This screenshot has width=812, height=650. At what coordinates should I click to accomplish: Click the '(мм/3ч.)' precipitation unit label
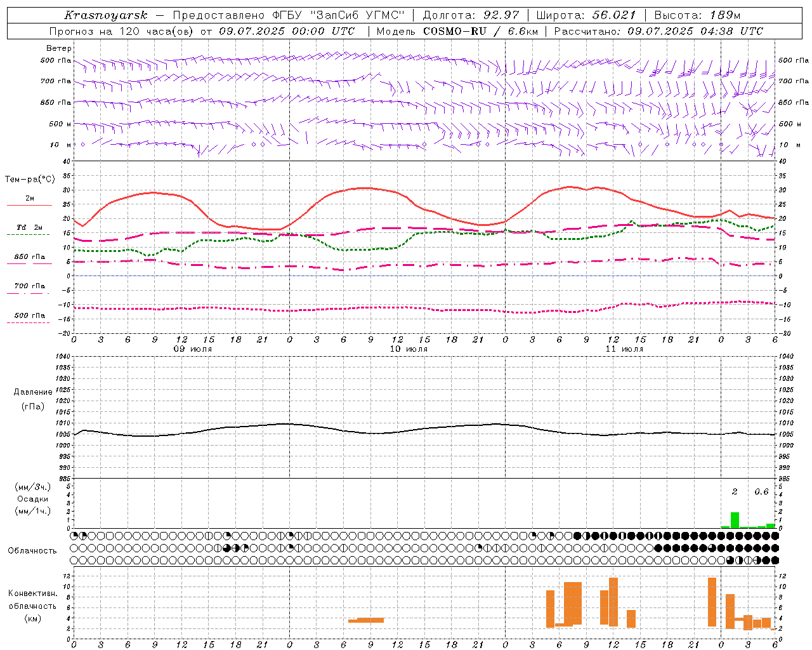click(33, 487)
